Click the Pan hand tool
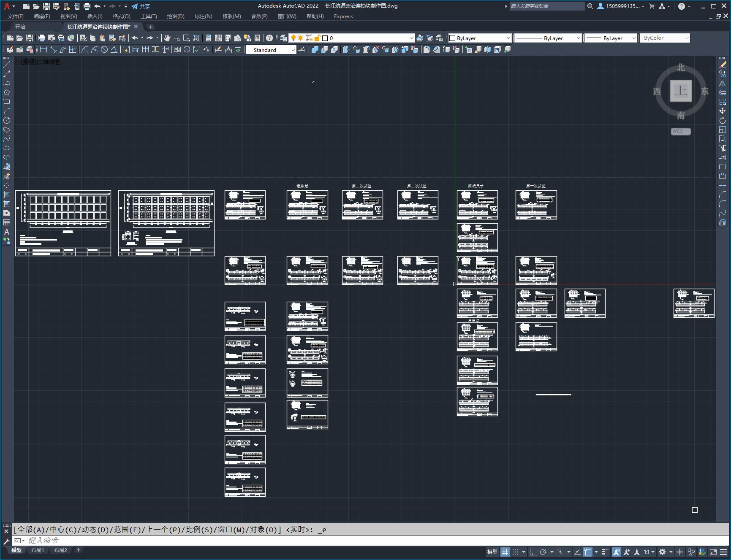This screenshot has height=560, width=731. 167,38
